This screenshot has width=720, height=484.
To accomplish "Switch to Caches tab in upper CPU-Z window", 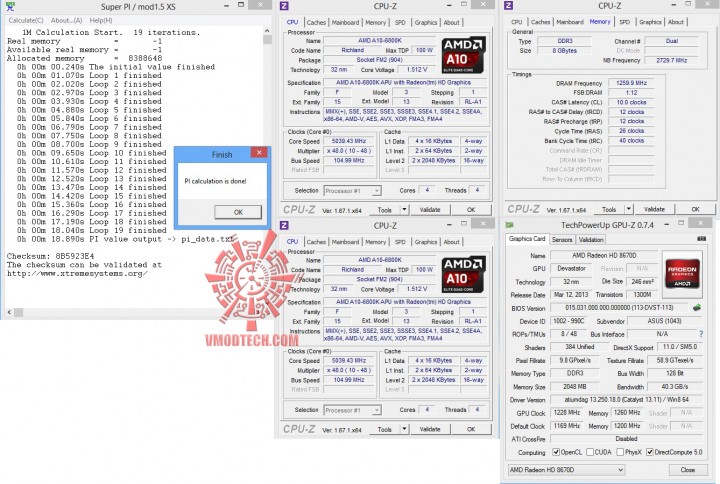I will [x=316, y=23].
